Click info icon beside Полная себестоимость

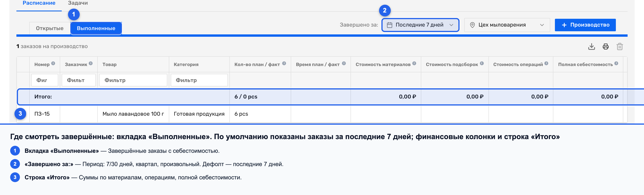pyautogui.click(x=616, y=64)
